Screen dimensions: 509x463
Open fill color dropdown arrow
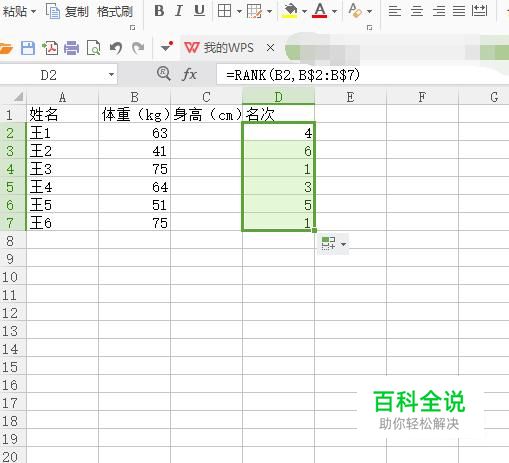[304, 12]
